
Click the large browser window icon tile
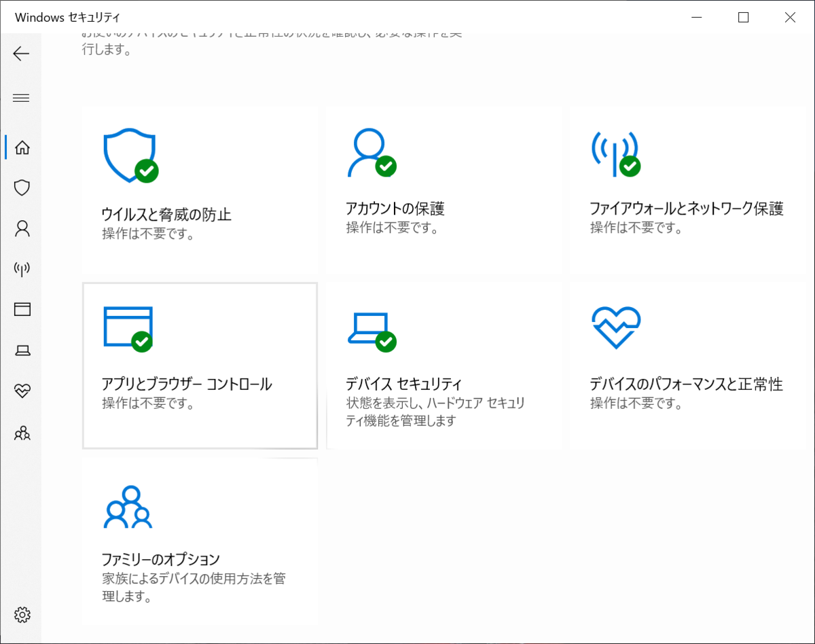tap(128, 329)
